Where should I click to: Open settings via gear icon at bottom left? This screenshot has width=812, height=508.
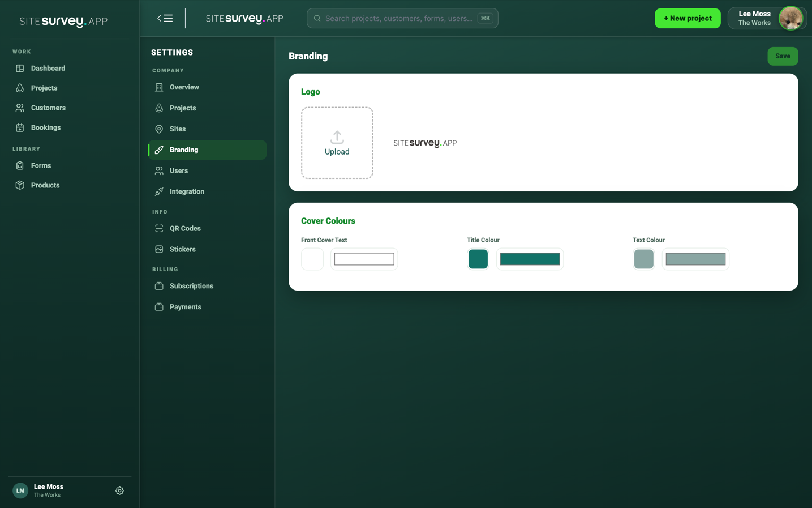tap(119, 491)
